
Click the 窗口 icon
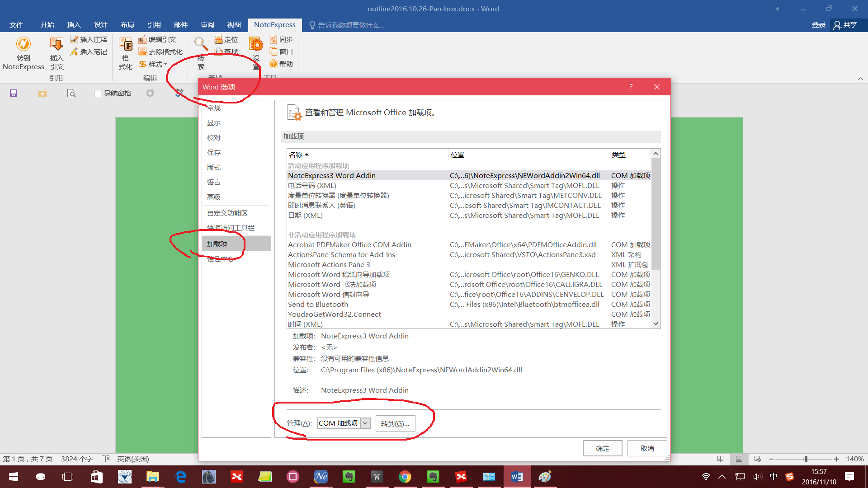281,52
